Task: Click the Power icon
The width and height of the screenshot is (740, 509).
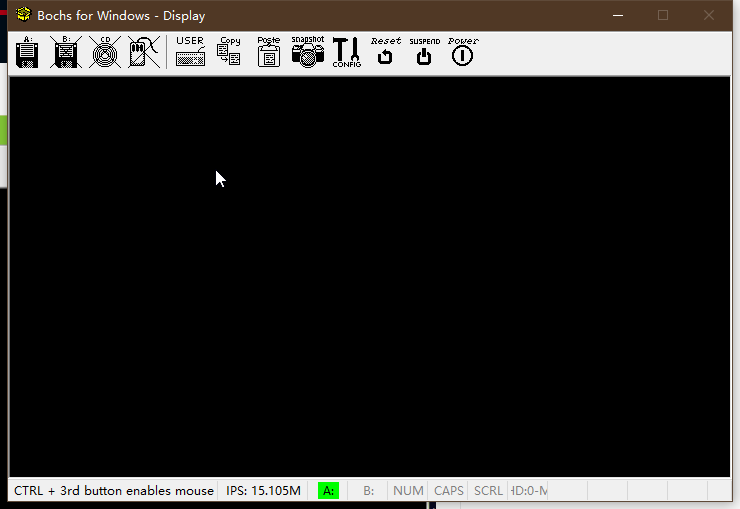Action: coord(463,52)
